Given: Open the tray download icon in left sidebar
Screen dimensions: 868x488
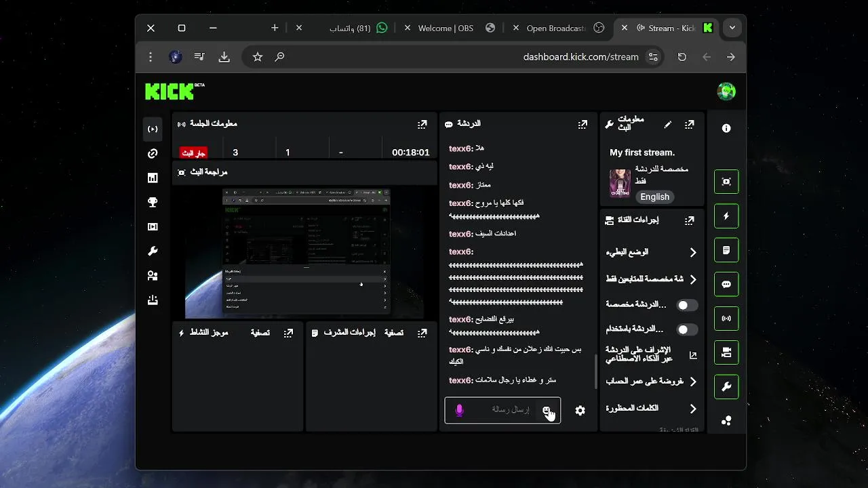Looking at the screenshot, I should [153, 300].
